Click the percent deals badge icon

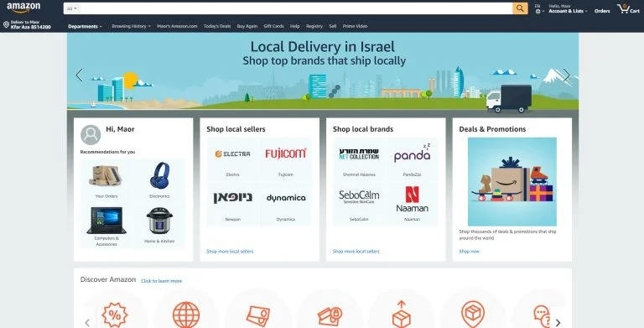tap(115, 315)
